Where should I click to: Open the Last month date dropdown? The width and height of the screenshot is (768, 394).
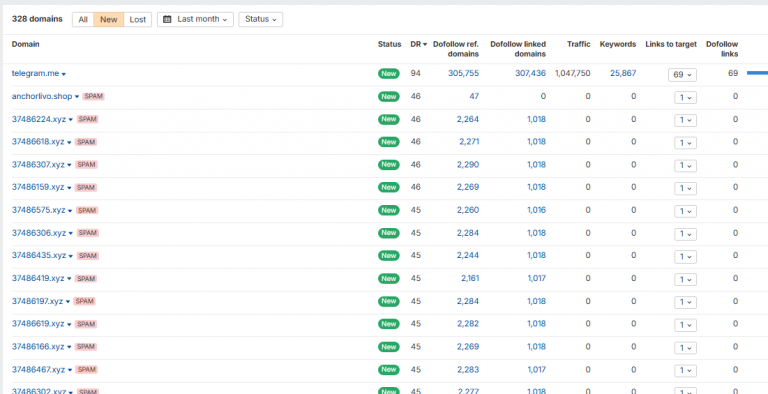coord(195,20)
